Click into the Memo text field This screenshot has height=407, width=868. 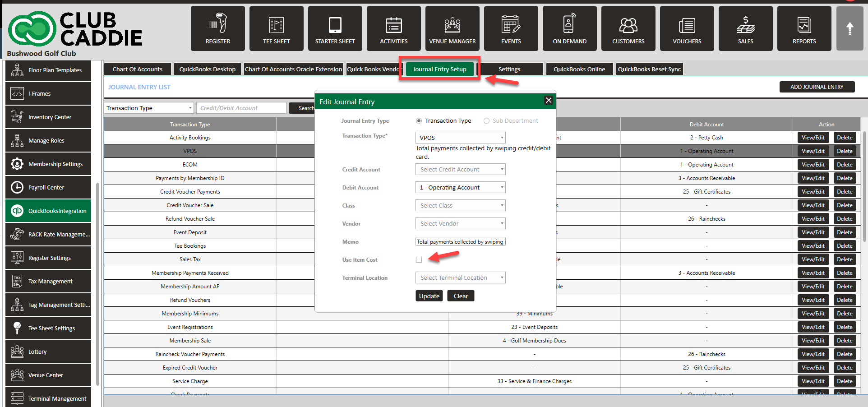click(460, 242)
